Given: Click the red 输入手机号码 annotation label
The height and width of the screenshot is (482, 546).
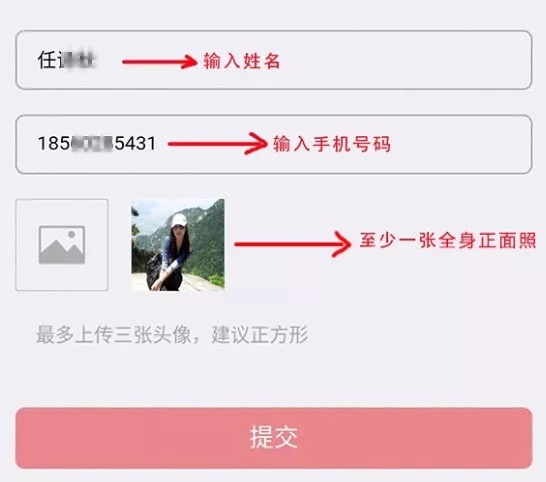Looking at the screenshot, I should (332, 144).
